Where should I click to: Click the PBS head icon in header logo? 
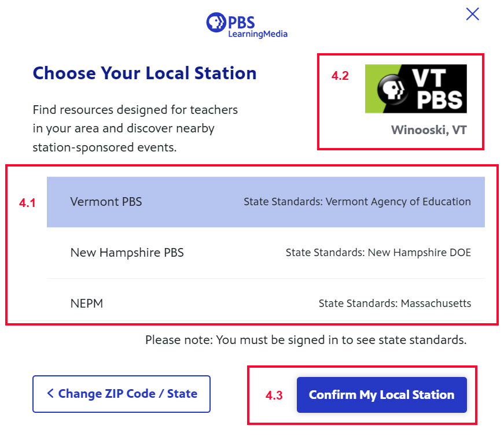pyautogui.click(x=216, y=22)
